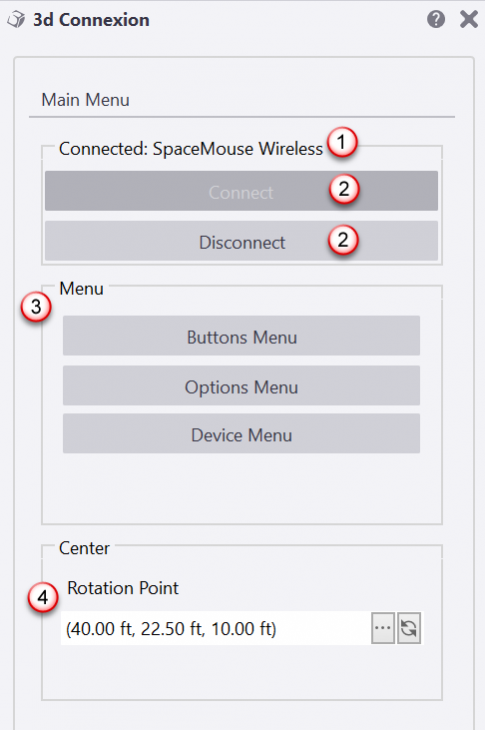This screenshot has width=485, height=730.
Task: Open the Buttons Menu
Action: click(x=241, y=336)
